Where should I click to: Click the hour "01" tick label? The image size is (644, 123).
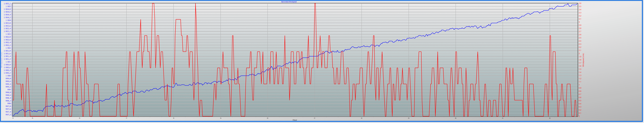click(503, 118)
